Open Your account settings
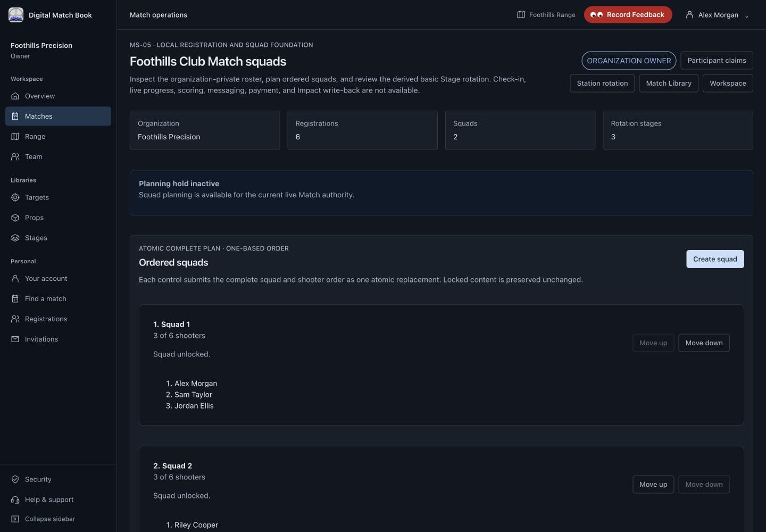766x532 pixels. tap(58, 279)
